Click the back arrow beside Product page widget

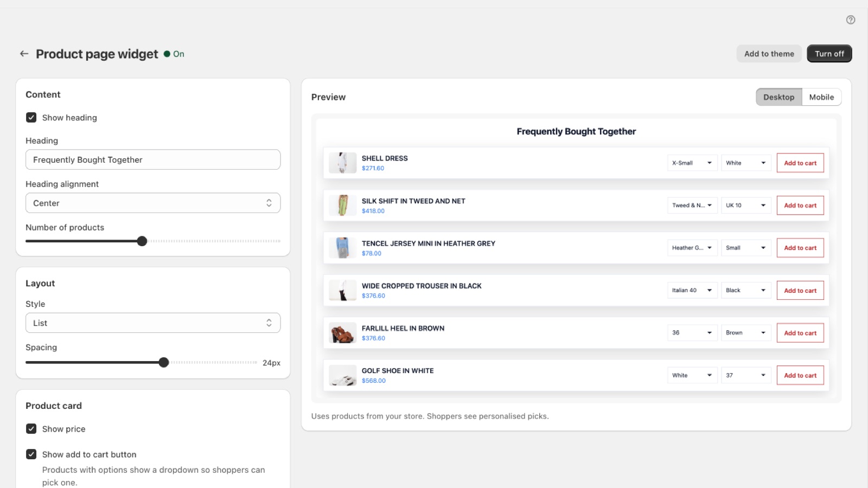(x=24, y=54)
